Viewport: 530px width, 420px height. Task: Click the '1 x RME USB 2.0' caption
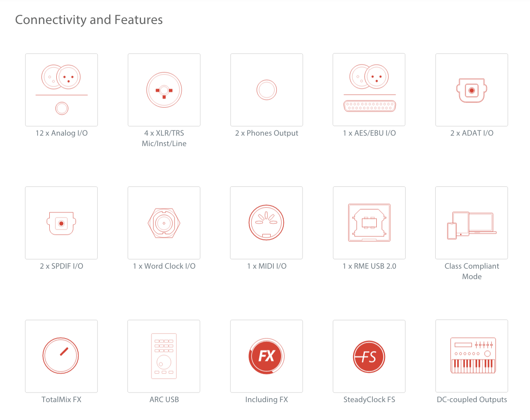tap(369, 266)
